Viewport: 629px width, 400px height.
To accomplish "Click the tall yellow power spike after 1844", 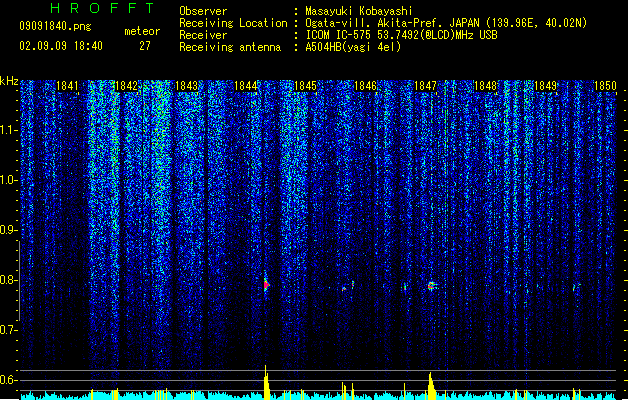I will point(266,382).
